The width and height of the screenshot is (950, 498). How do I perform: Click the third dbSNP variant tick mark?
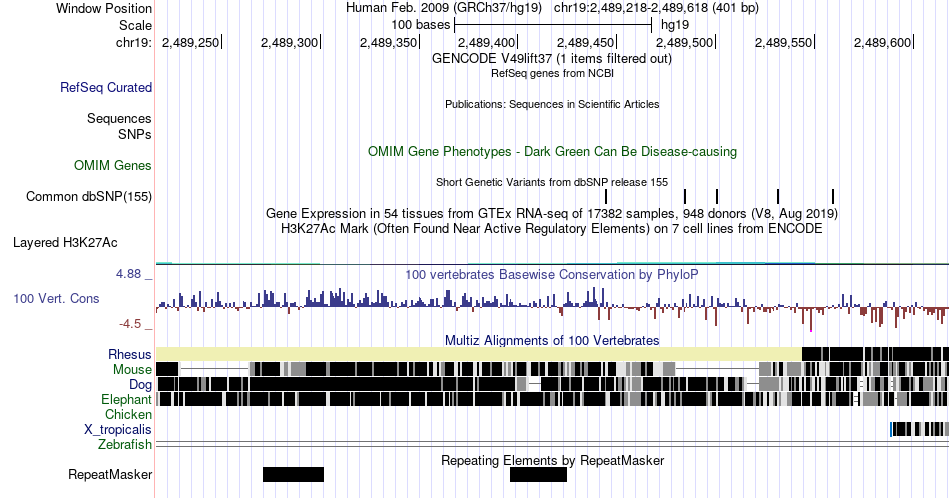717,196
